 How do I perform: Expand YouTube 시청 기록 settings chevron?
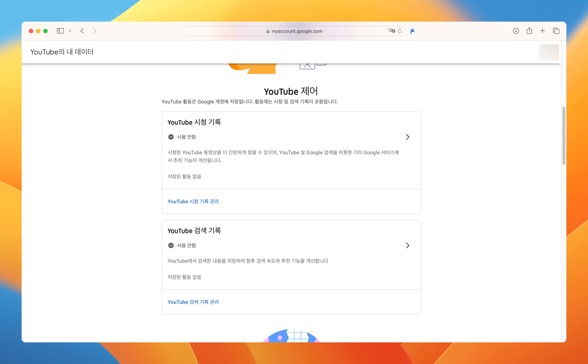pyautogui.click(x=407, y=137)
